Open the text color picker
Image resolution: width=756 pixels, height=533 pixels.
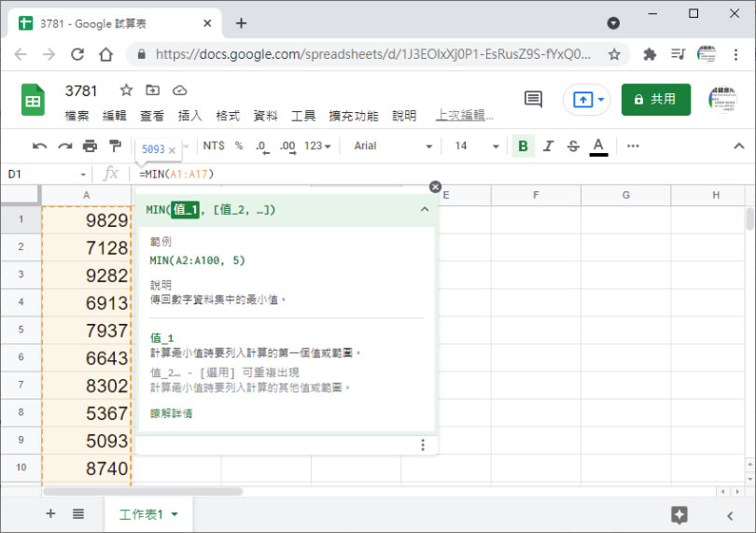click(598, 147)
